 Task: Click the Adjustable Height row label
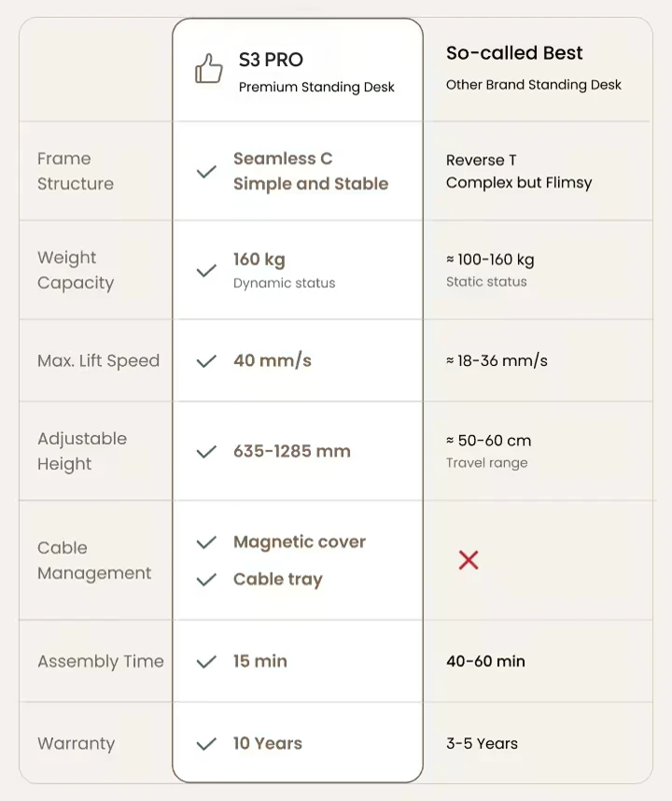82,452
